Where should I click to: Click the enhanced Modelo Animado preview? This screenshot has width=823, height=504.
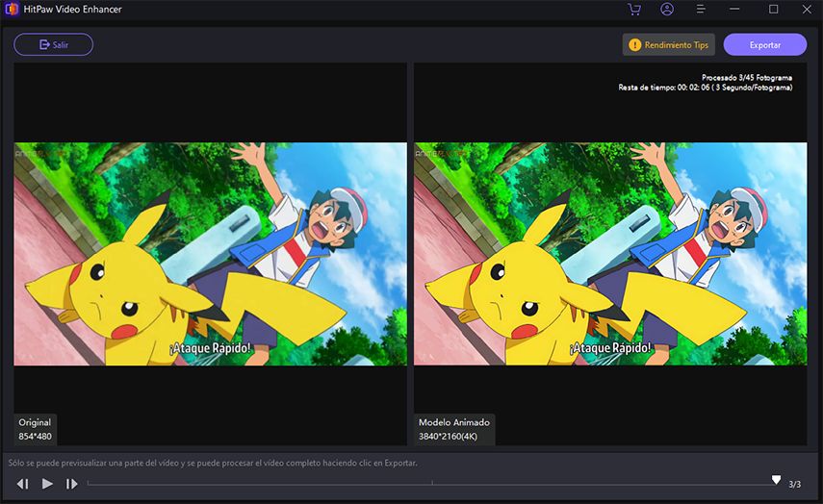(x=610, y=254)
